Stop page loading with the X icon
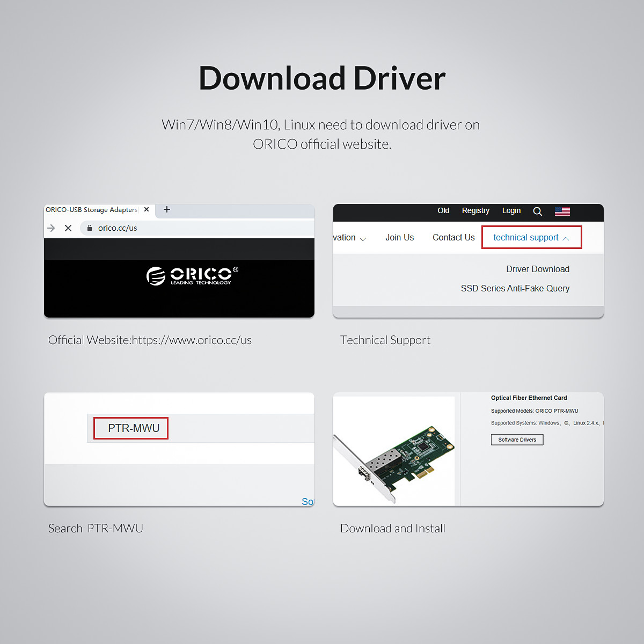This screenshot has height=644, width=644. click(x=68, y=228)
